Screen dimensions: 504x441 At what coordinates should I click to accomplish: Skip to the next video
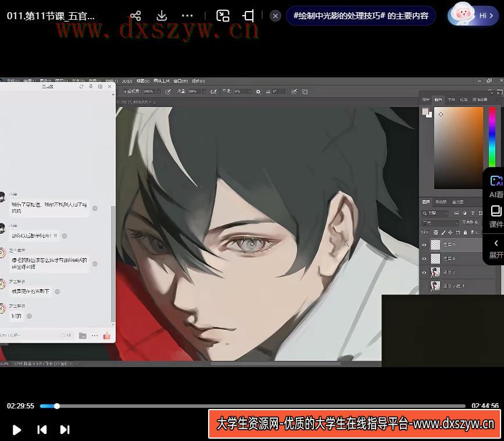(x=65, y=429)
